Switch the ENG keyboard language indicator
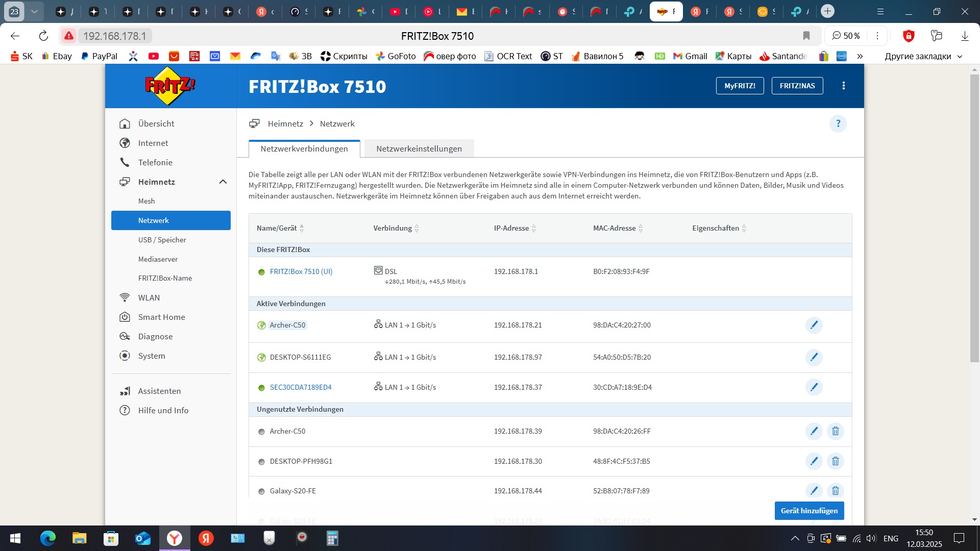Screen dimensions: 980x551 [x=891, y=538]
